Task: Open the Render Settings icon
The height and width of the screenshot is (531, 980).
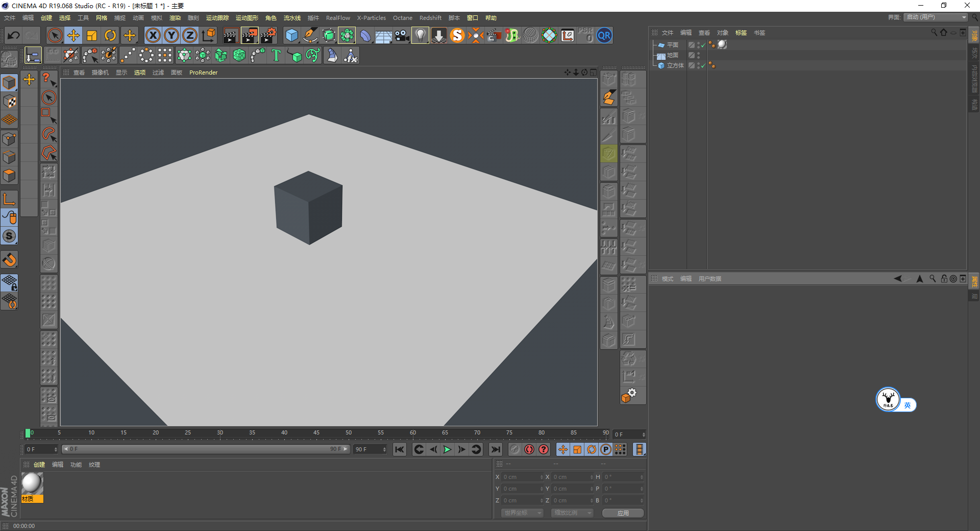Action: click(x=268, y=35)
